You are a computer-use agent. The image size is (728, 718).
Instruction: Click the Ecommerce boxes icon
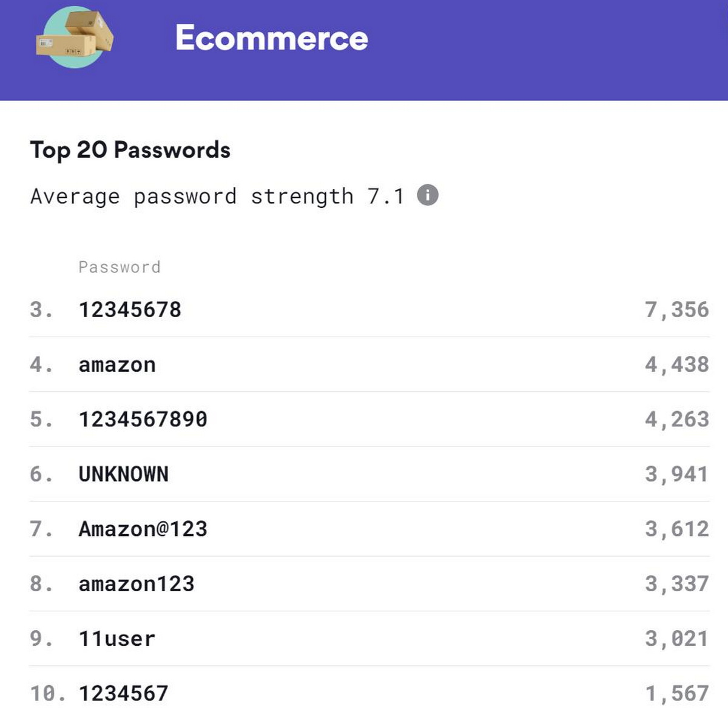(75, 37)
